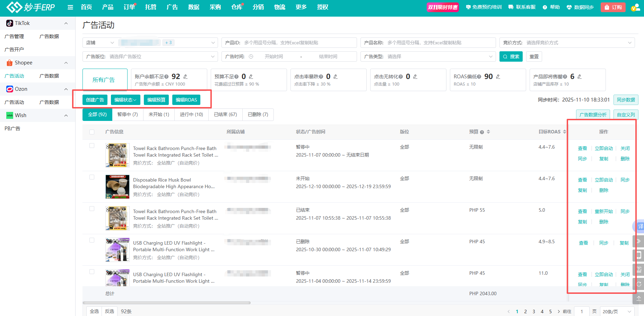Click the 免费预约培训 icon in the top bar
The image size is (644, 316).
[x=468, y=7]
